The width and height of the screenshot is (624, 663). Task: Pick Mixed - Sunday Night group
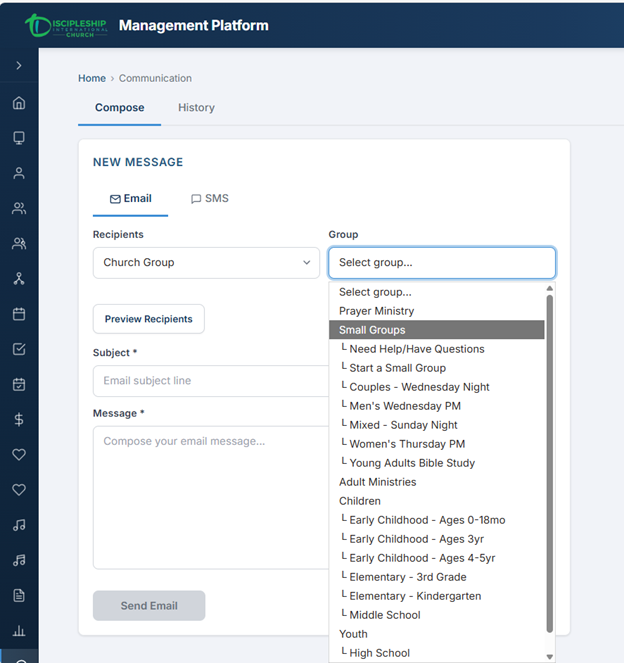point(437,425)
